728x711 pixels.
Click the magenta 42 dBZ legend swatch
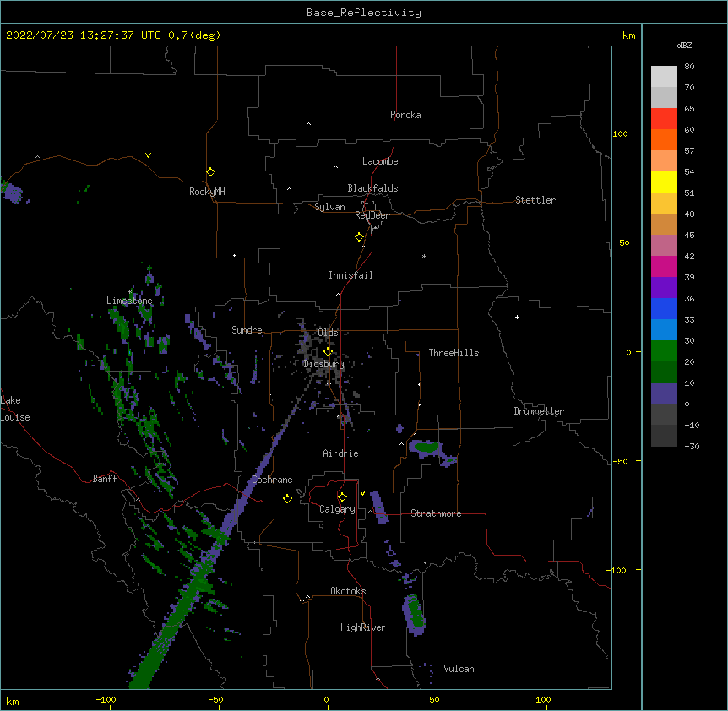point(664,266)
